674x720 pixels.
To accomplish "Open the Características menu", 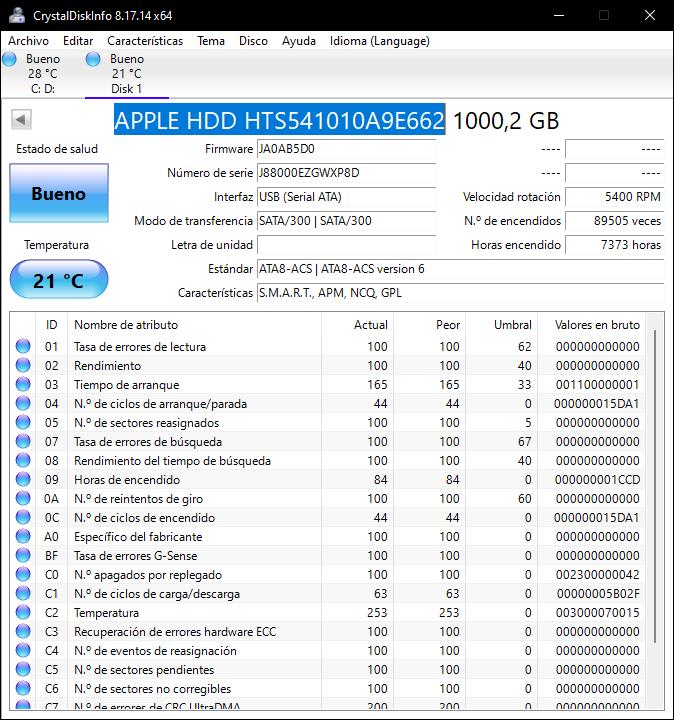I will tap(145, 41).
